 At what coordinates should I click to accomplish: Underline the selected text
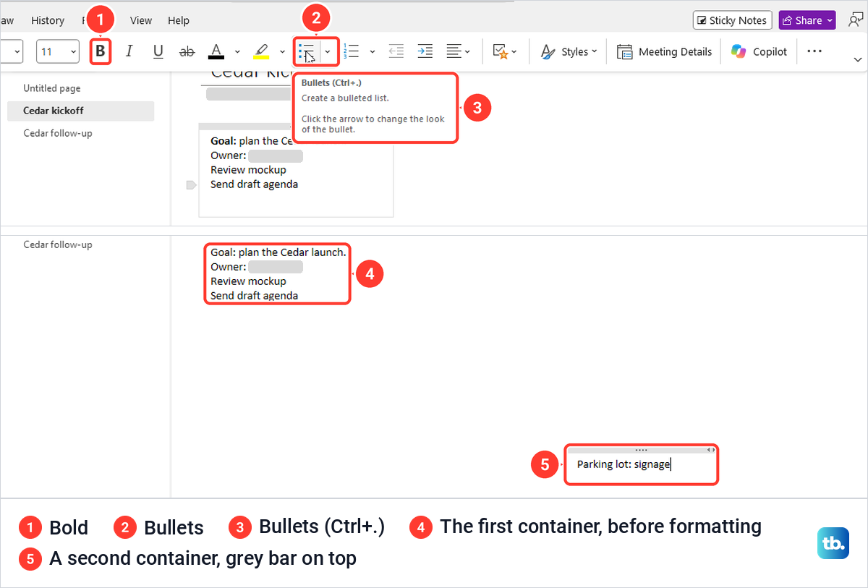(x=158, y=51)
